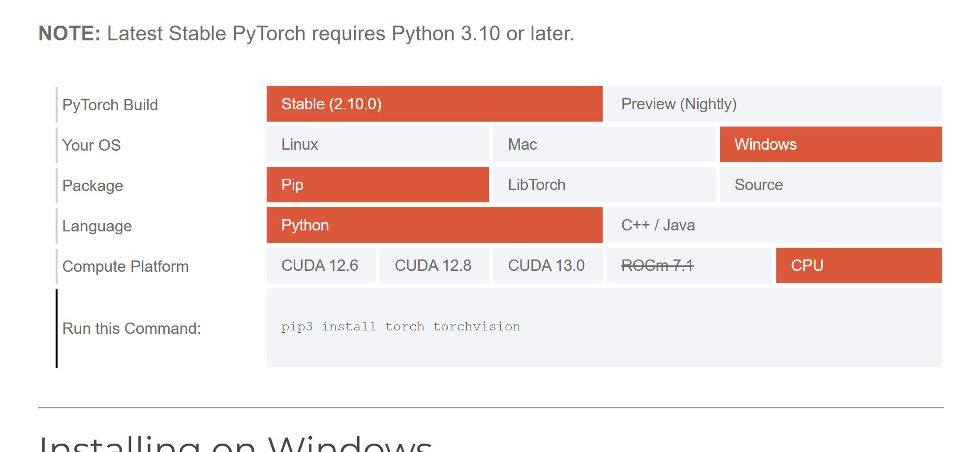Select Linux as your OS
Viewport: 980px width, 452px height.
(378, 144)
